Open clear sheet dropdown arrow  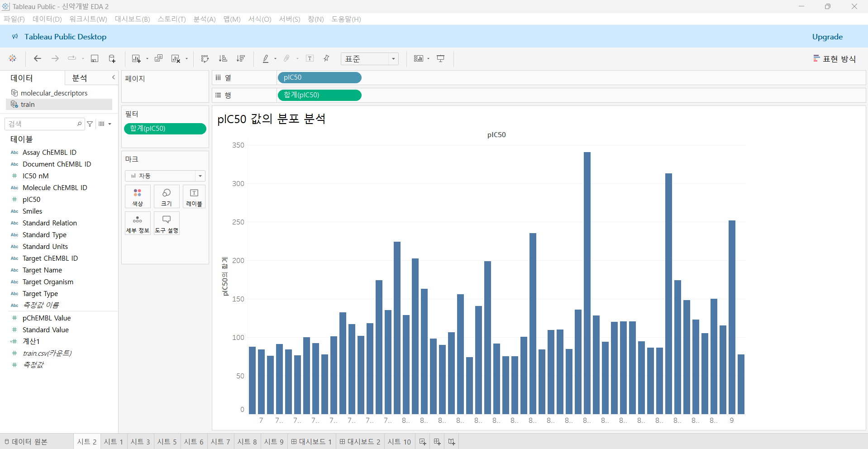(x=186, y=58)
